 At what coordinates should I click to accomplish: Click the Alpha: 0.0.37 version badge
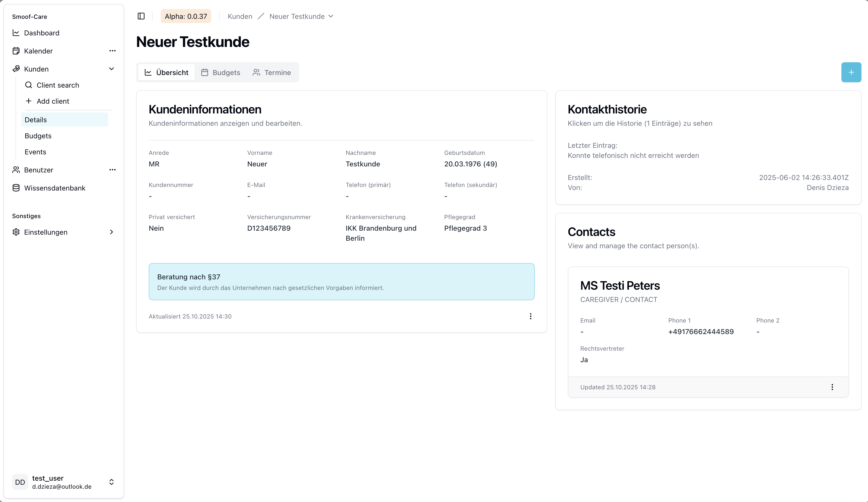coord(186,16)
